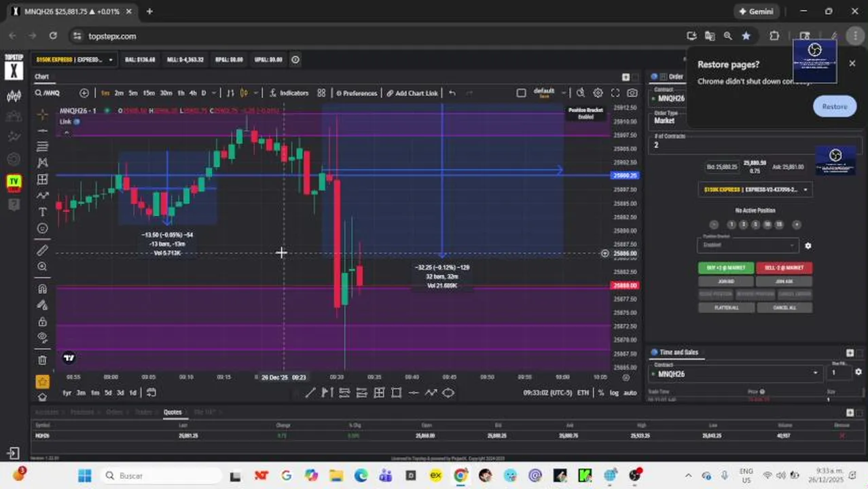The height and width of the screenshot is (489, 868).
Task: Open the Position Bracket settings gear
Action: click(x=808, y=246)
